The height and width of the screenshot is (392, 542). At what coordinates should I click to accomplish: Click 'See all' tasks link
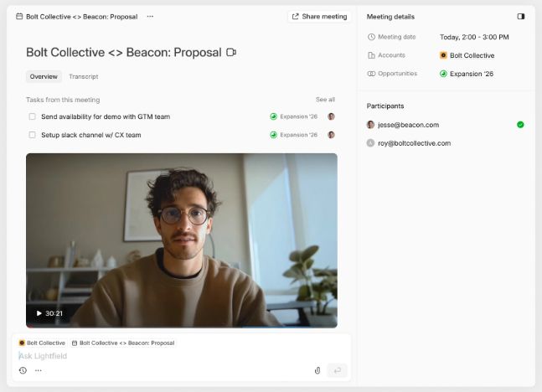click(x=325, y=100)
